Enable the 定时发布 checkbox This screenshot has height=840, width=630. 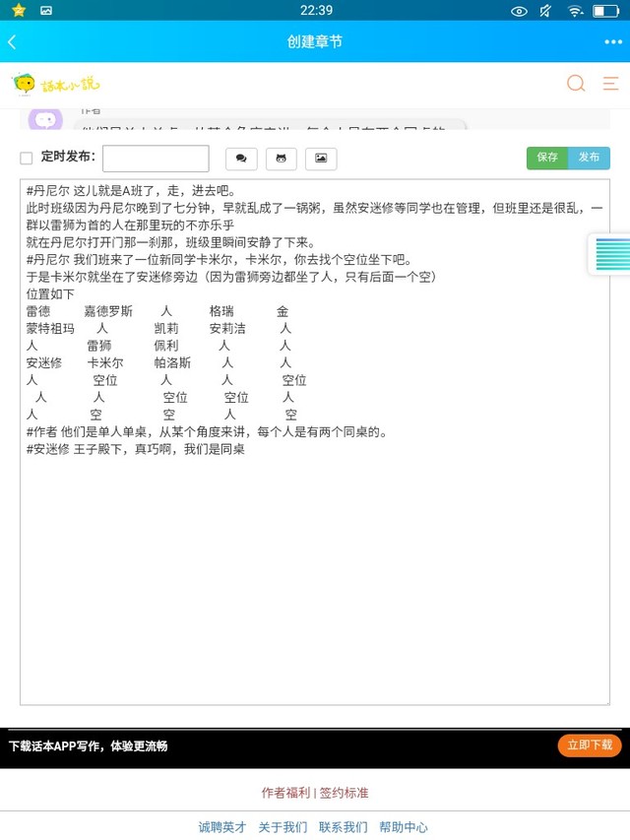27,159
